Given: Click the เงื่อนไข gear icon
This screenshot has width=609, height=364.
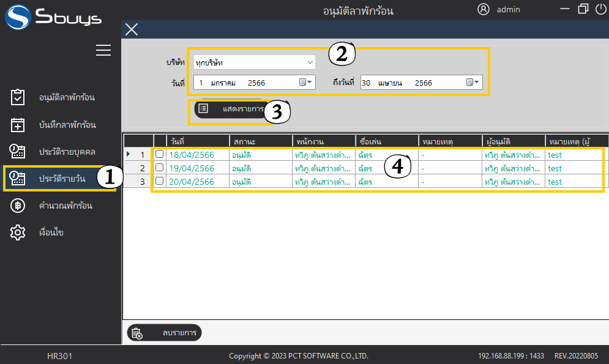Looking at the screenshot, I should coord(18,232).
